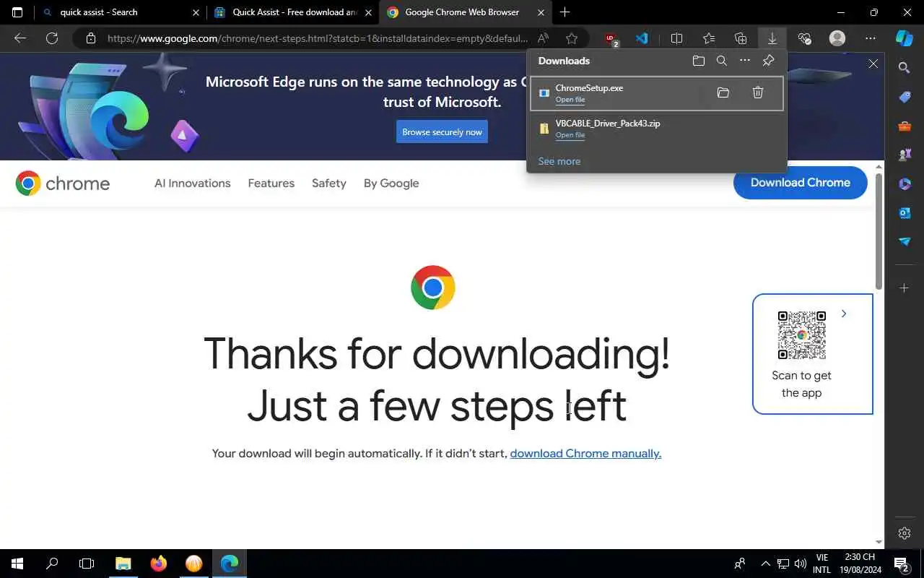Click download Chrome manually link

tap(585, 454)
